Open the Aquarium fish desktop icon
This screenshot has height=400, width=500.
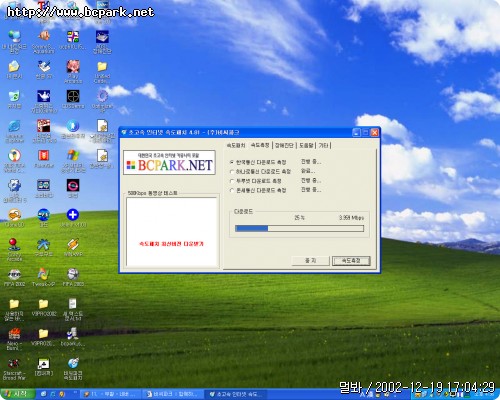click(44, 42)
